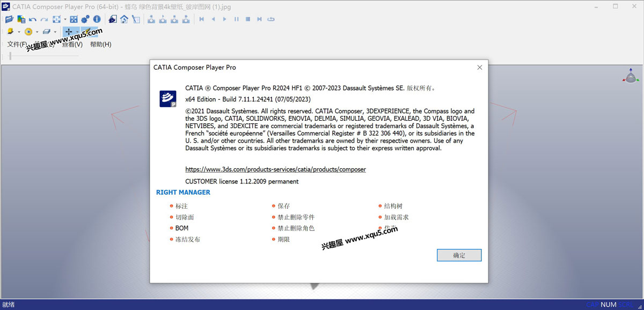Toggle the navigation crosshair mode
644x310 pixels.
69,32
